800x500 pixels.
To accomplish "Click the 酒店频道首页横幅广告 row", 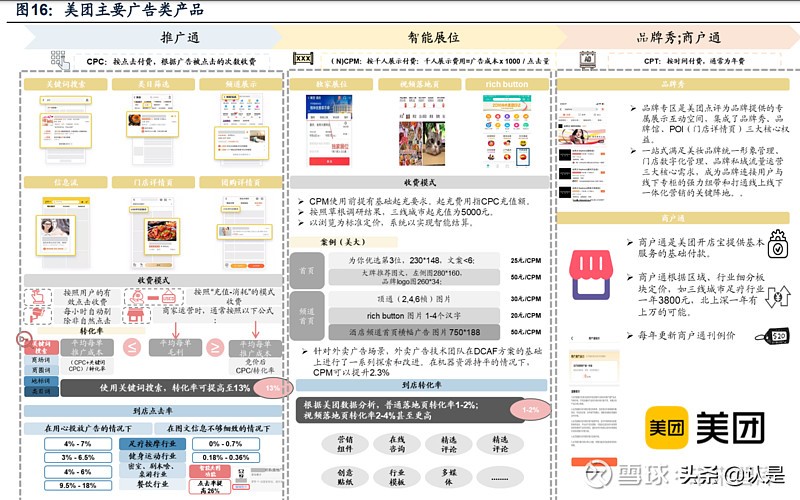I will (414, 332).
